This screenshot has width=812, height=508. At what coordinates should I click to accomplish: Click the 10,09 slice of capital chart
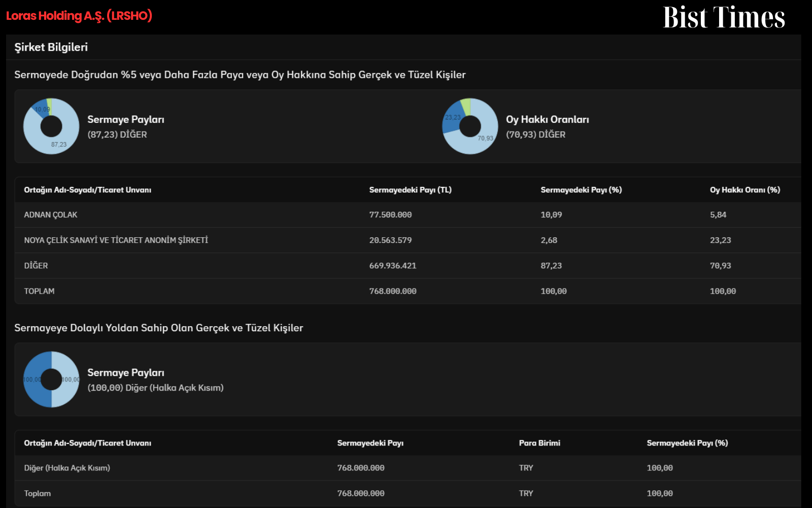[41, 108]
